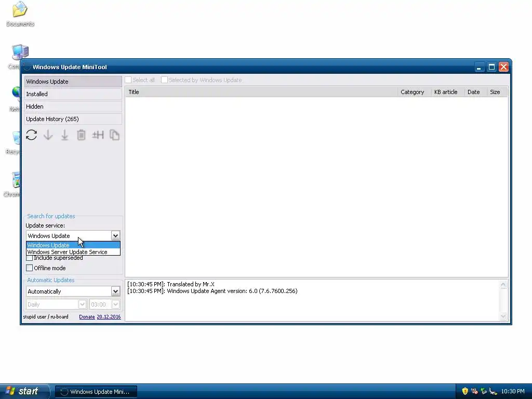532x399 pixels.
Task: Open the Daily schedule dropdown
Action: coord(82,304)
